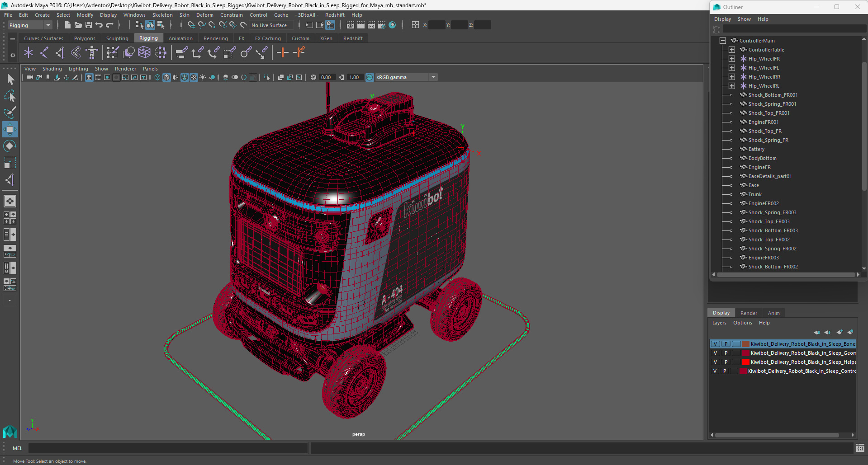Toggle the color management ON button

coord(370,77)
